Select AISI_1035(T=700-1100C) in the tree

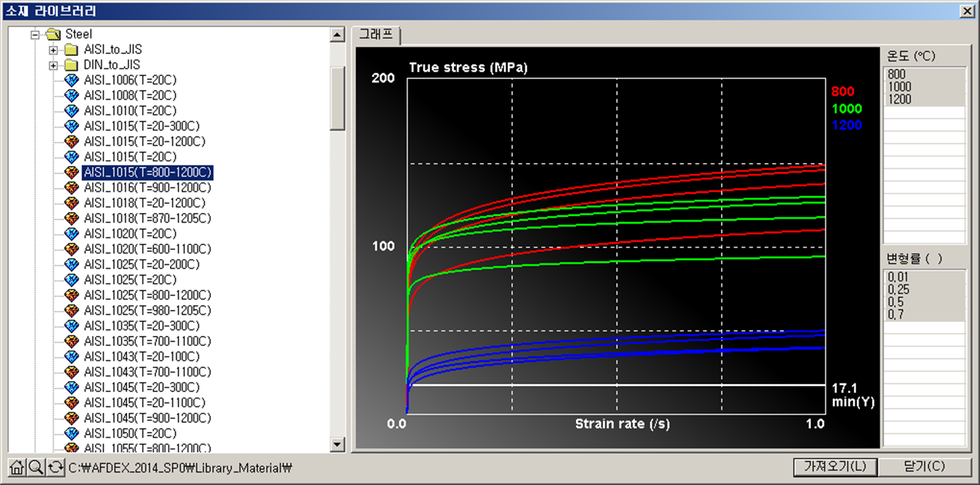pyautogui.click(x=147, y=341)
